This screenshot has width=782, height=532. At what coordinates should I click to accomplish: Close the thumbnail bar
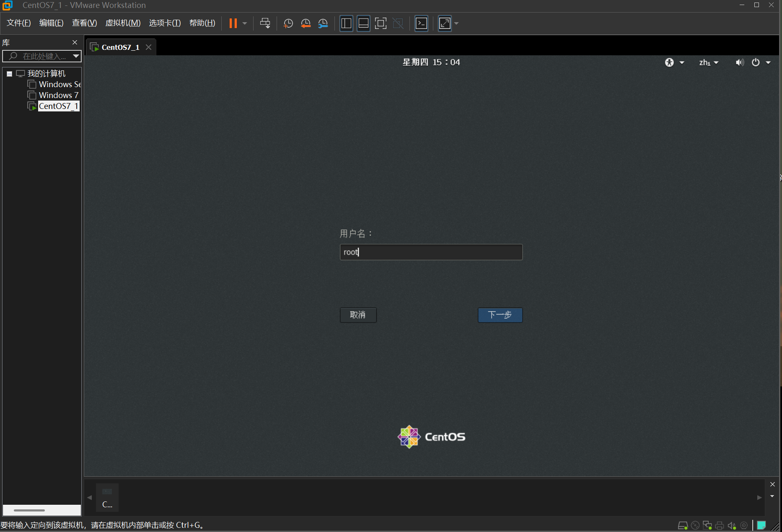point(772,484)
